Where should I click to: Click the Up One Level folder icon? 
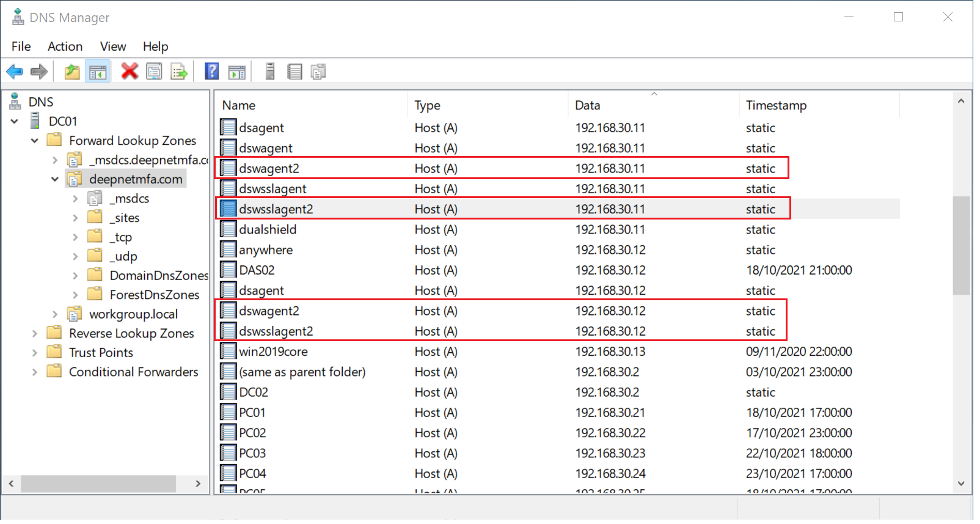pyautogui.click(x=72, y=72)
